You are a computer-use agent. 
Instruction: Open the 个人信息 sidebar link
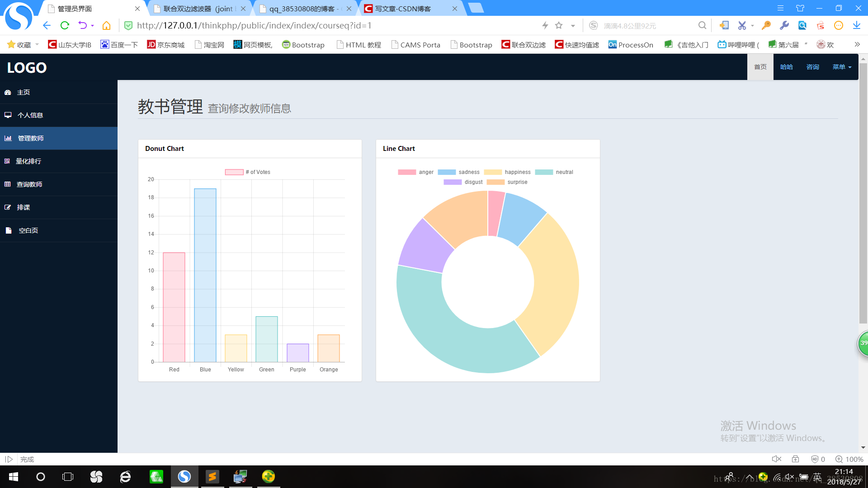(x=30, y=115)
